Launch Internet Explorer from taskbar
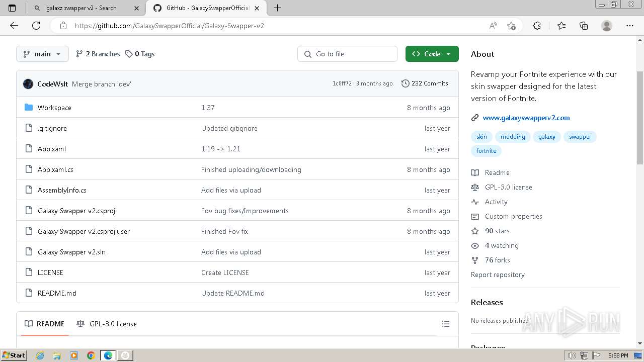This screenshot has width=644, height=362. click(x=40, y=355)
